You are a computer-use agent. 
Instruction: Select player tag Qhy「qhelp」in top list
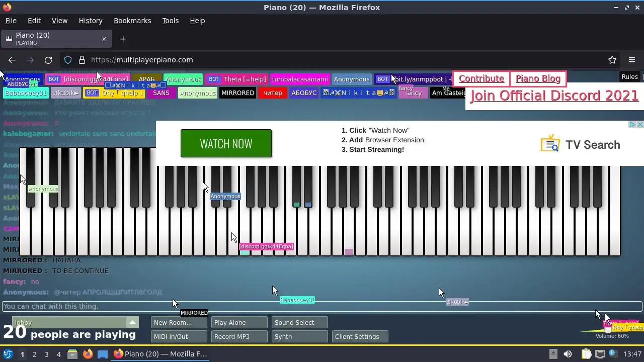click(114, 93)
